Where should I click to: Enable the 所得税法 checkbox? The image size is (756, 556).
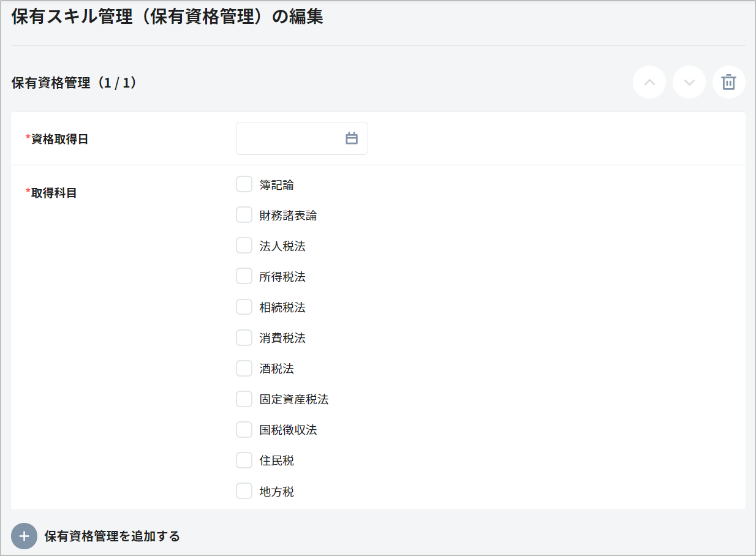pos(244,276)
